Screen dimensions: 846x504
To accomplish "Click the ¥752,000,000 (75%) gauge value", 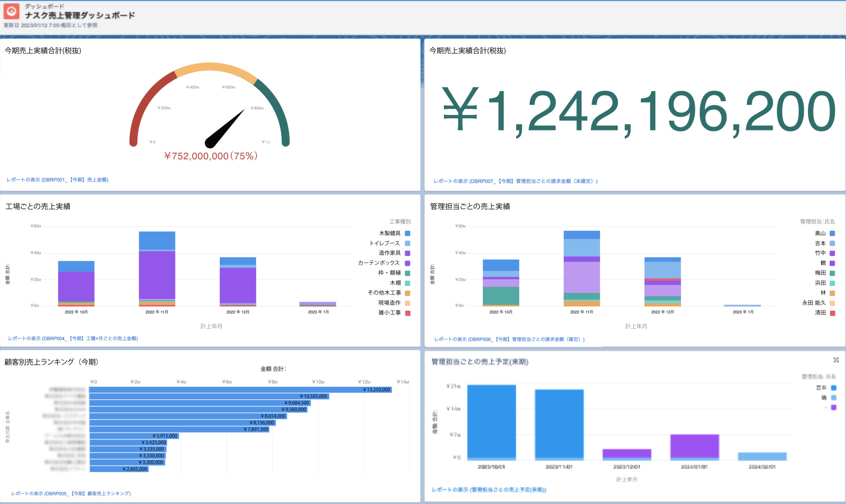I will [211, 156].
